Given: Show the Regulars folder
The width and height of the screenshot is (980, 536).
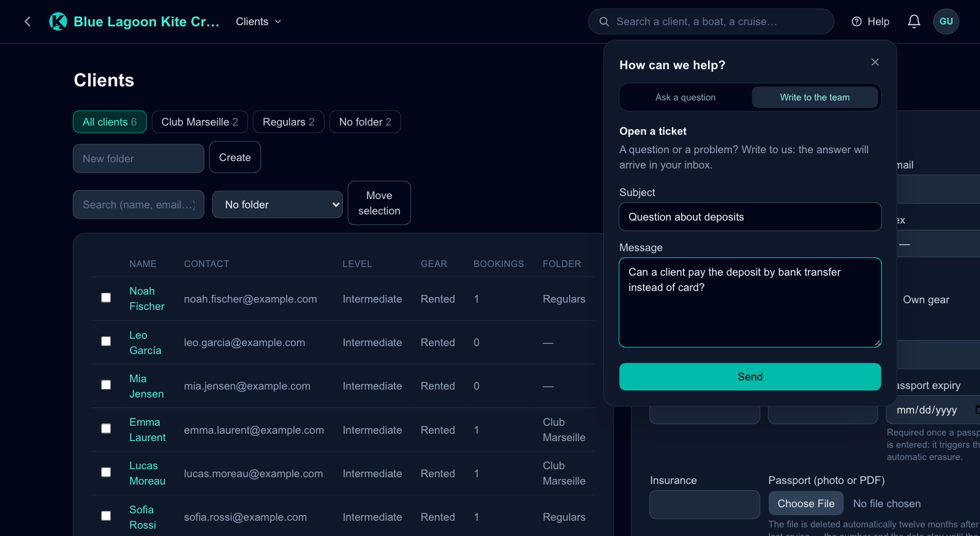Looking at the screenshot, I should point(288,122).
